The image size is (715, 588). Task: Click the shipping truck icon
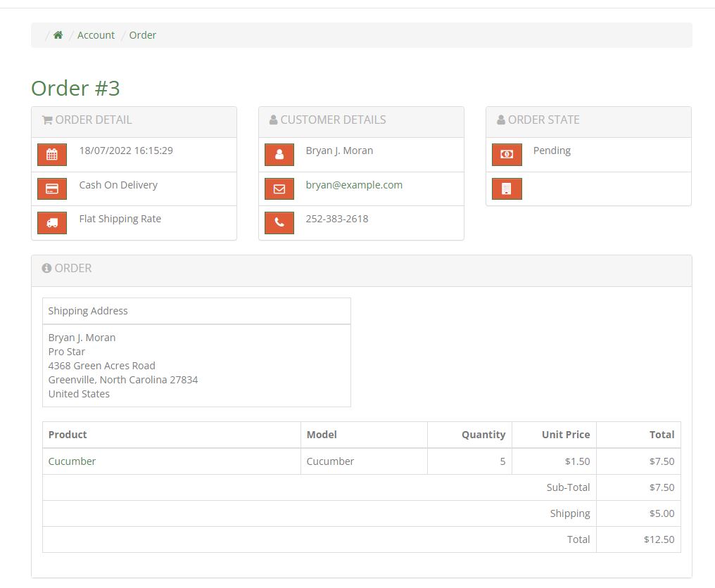(52, 223)
